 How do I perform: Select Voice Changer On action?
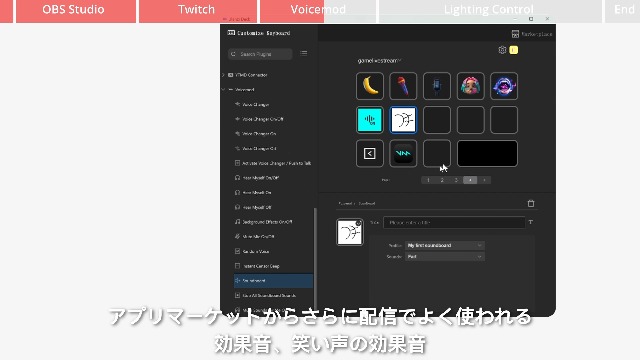tap(259, 134)
